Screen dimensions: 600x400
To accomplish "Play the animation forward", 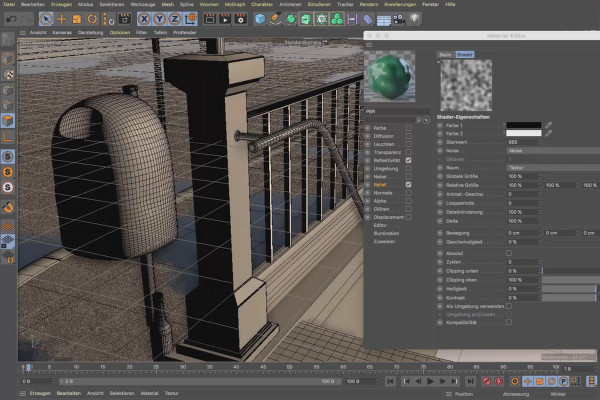I will coord(430,381).
